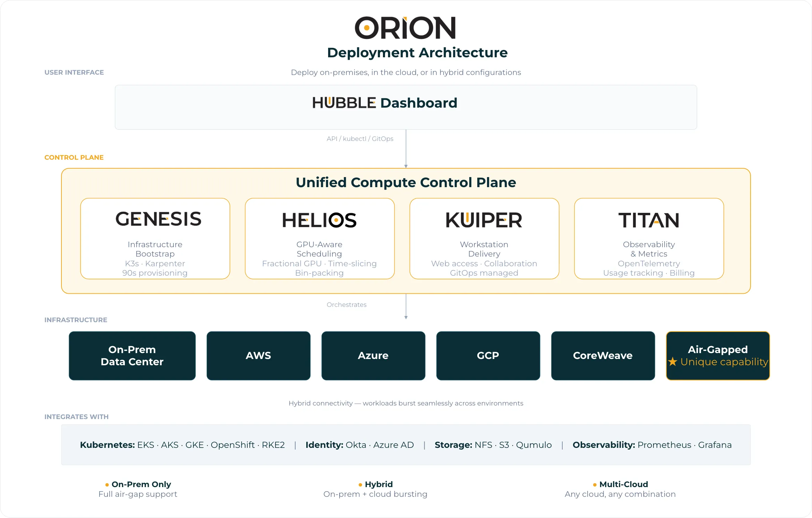Click the TITAN logo wordmark
The width and height of the screenshot is (812, 518).
click(x=649, y=220)
